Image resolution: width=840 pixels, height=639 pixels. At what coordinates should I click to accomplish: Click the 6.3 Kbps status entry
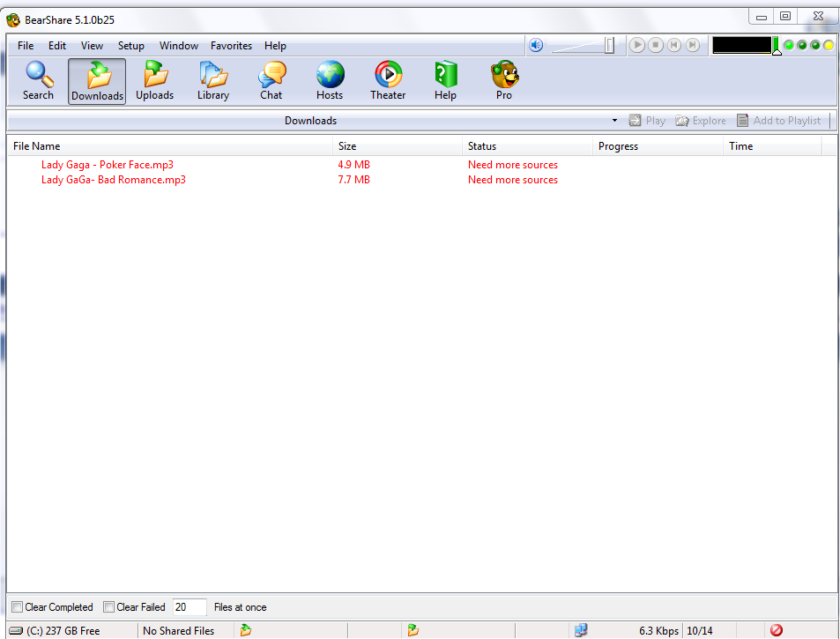tap(658, 631)
